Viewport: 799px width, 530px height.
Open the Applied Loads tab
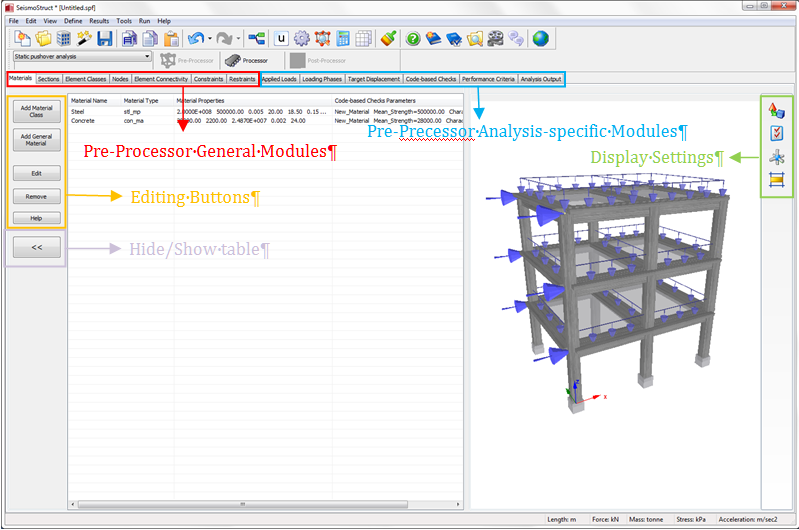(x=279, y=78)
